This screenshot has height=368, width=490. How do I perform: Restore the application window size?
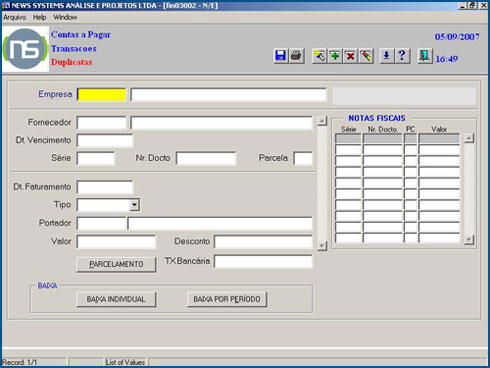(x=472, y=6)
